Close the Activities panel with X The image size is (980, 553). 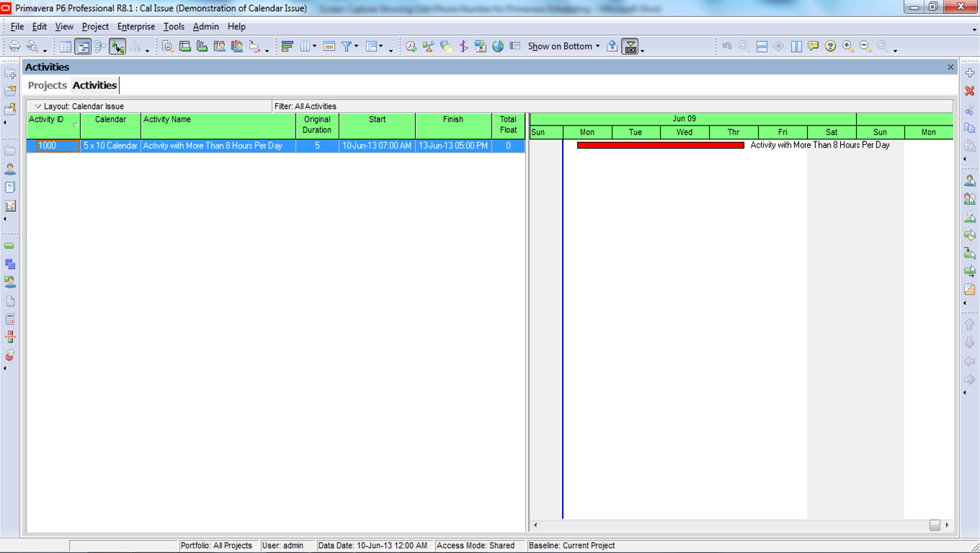click(x=950, y=67)
